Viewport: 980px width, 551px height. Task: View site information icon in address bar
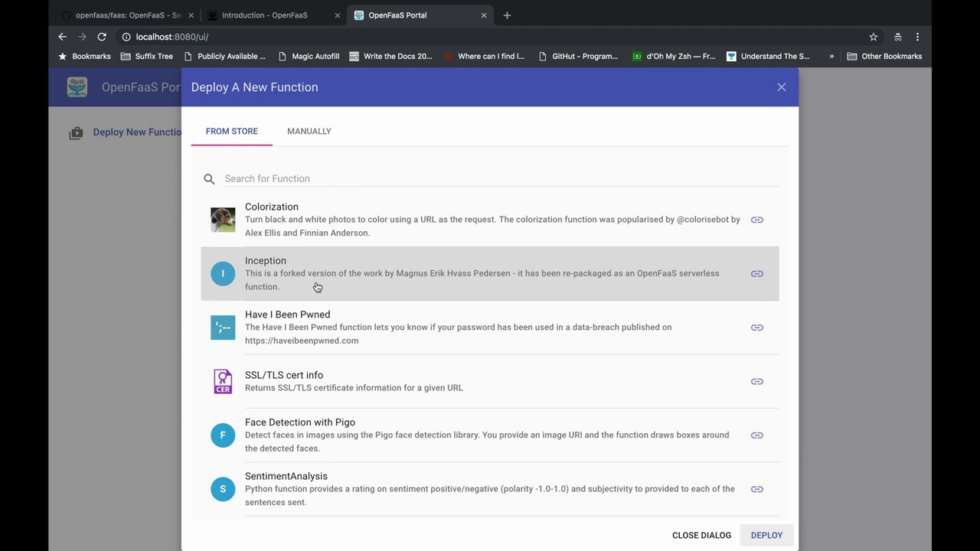coord(126,37)
